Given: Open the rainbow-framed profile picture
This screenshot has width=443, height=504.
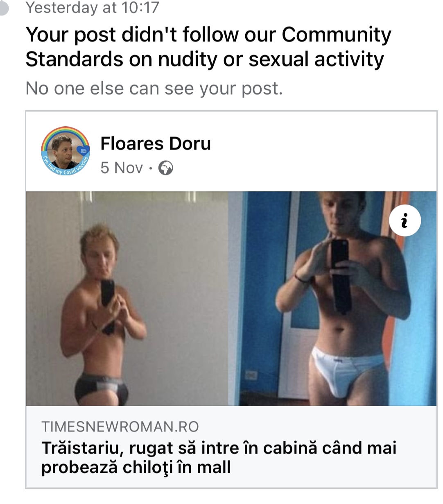Looking at the screenshot, I should pyautogui.click(x=66, y=151).
